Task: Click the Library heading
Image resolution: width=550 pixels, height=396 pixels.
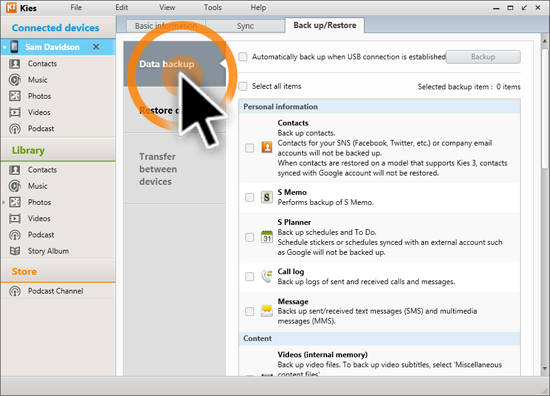Action: click(28, 150)
